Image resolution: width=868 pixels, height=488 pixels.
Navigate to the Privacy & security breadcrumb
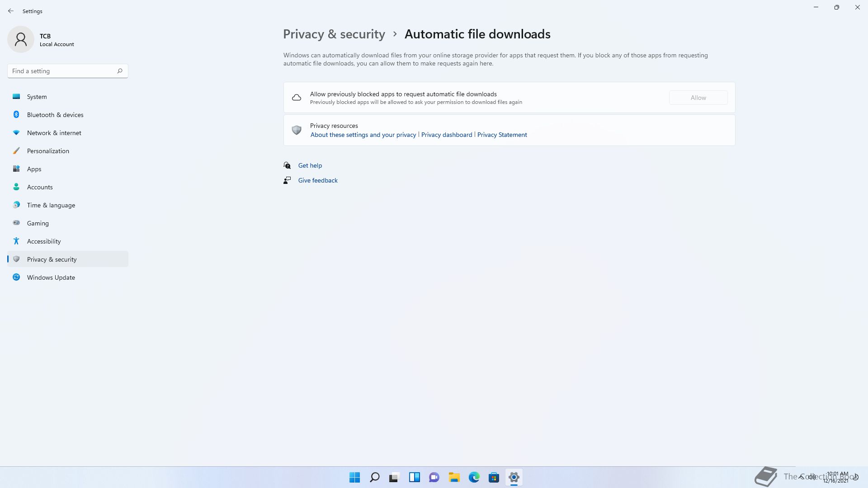(334, 34)
